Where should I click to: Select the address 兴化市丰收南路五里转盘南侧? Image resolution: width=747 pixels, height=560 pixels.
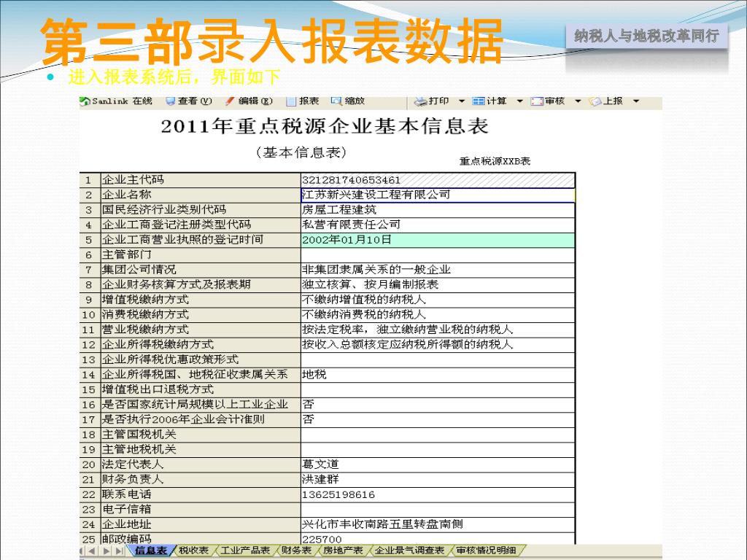pyautogui.click(x=438, y=525)
